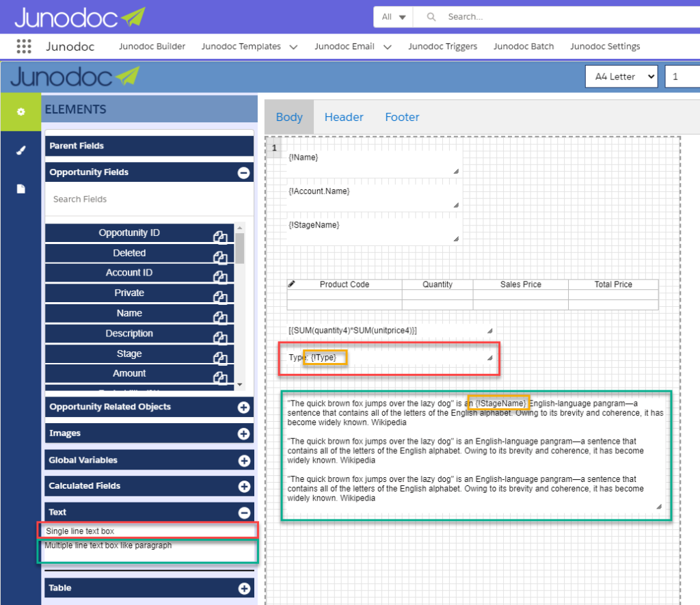
Task: Click the Product Code table column header
Action: [x=345, y=284]
